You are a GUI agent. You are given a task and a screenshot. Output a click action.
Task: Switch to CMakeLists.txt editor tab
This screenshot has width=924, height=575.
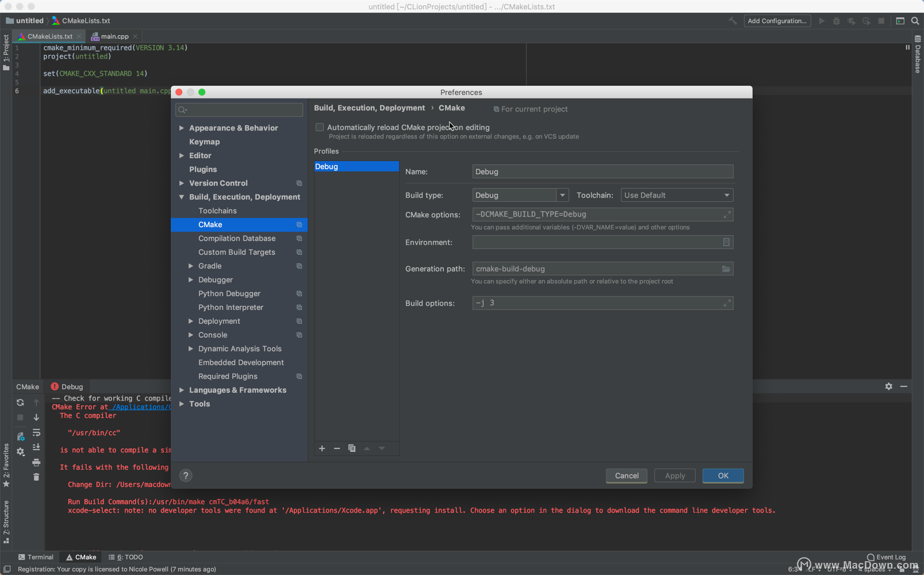50,36
